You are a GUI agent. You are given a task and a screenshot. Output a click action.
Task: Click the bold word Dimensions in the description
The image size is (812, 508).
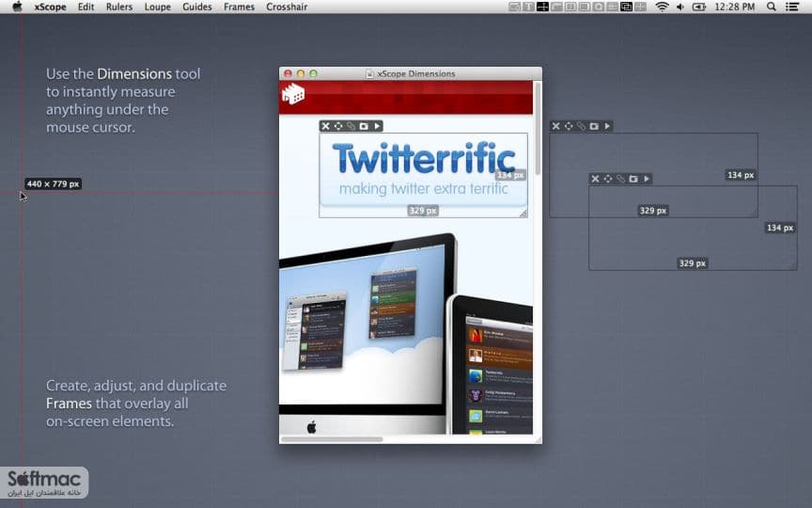(x=134, y=73)
